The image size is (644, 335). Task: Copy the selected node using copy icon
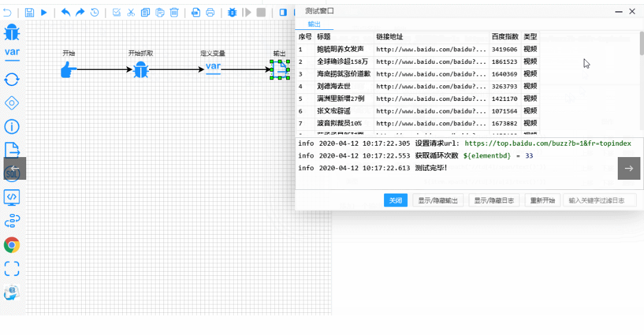point(145,13)
